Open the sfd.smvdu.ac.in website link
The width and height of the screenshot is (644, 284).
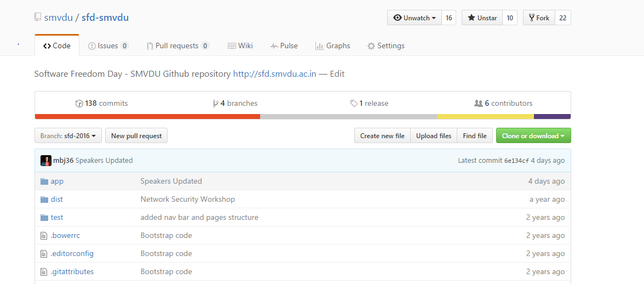[275, 74]
